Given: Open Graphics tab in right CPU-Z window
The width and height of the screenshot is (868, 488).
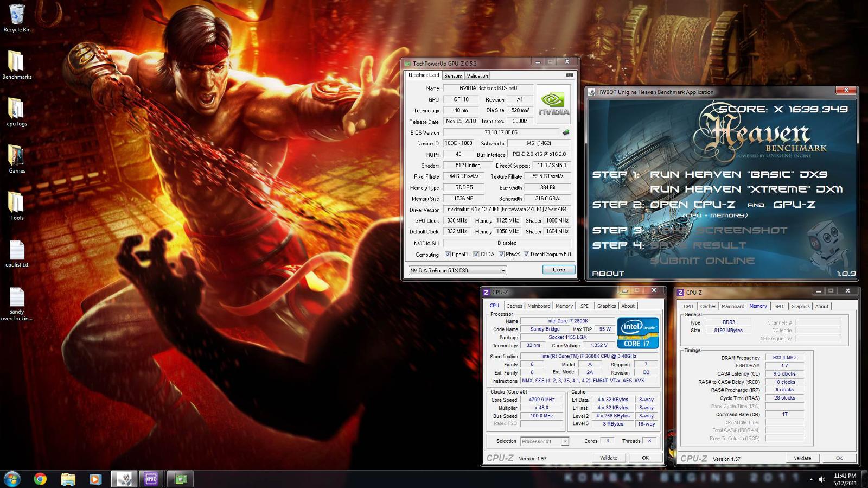Looking at the screenshot, I should coord(800,307).
